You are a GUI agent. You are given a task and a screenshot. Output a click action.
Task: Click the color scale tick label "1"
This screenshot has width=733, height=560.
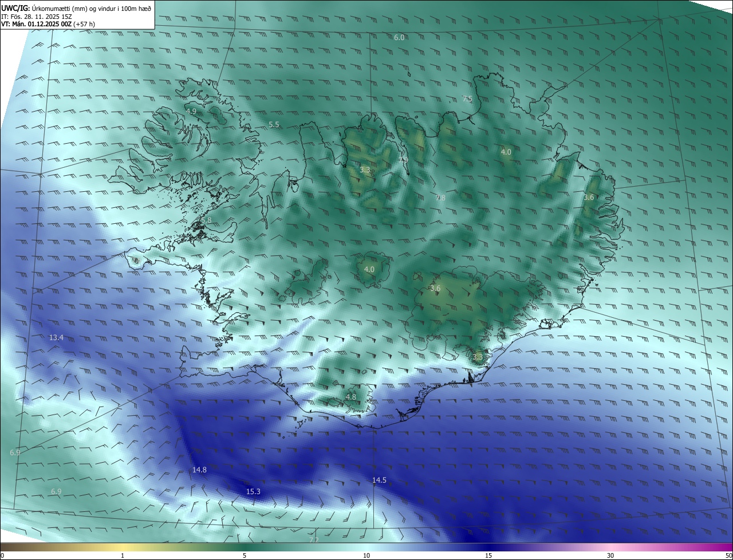[x=123, y=555]
